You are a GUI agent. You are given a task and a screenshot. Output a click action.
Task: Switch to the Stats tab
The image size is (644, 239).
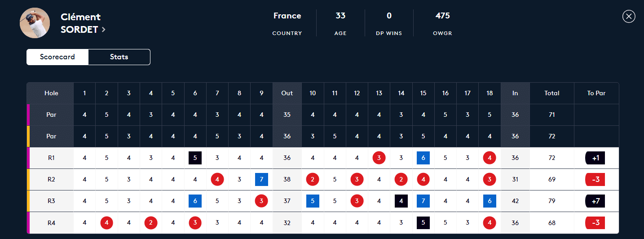click(119, 57)
